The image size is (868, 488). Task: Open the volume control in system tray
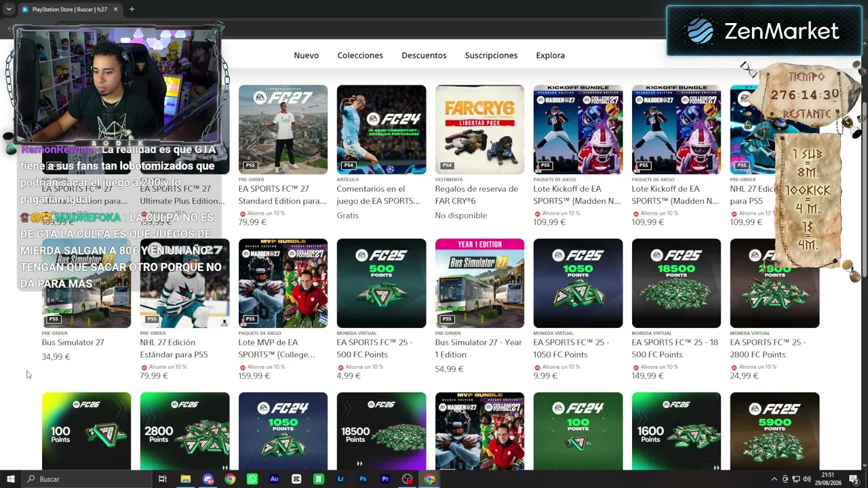coord(806,479)
